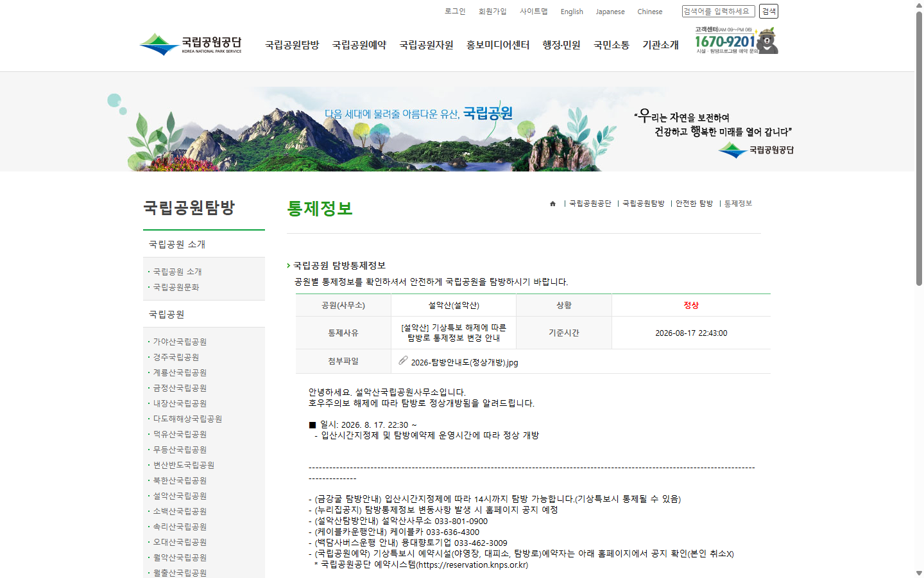This screenshot has height=578, width=924.
Task: Select 소백산국립공원 in the sidebar
Action: (x=180, y=511)
